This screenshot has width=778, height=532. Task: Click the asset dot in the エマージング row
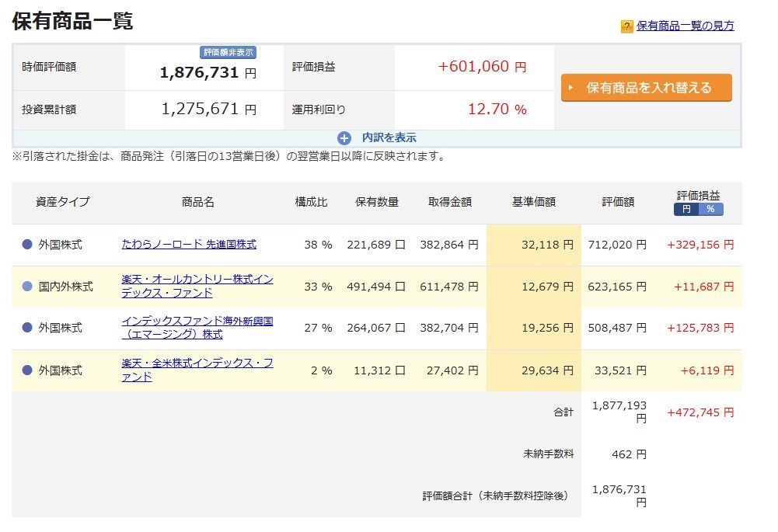point(27,329)
